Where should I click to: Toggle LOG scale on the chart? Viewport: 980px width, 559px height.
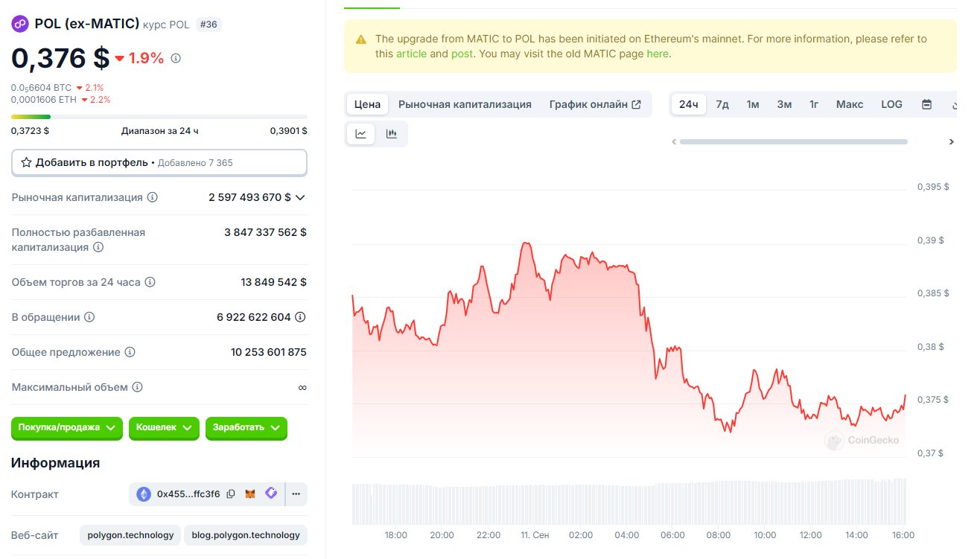pyautogui.click(x=891, y=104)
